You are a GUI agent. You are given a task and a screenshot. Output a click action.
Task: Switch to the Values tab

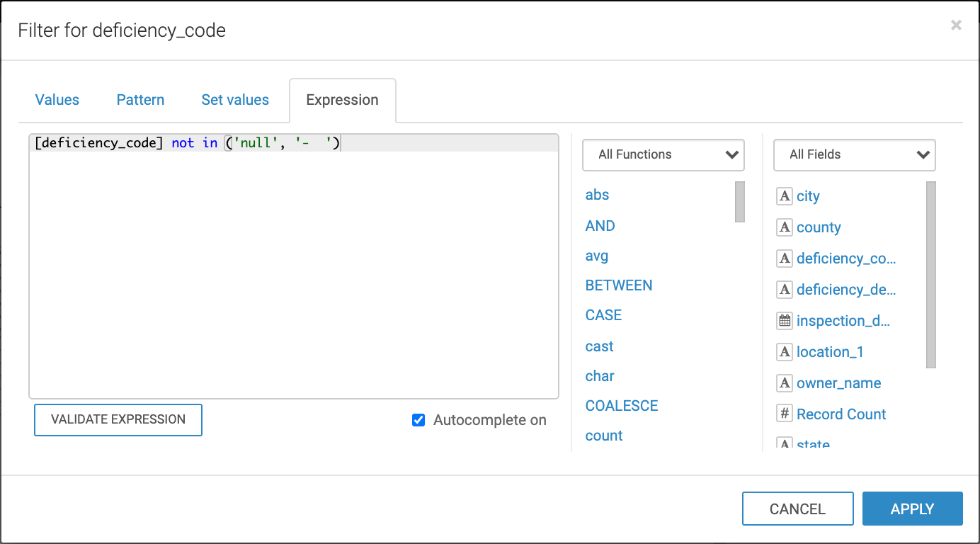pyautogui.click(x=57, y=100)
